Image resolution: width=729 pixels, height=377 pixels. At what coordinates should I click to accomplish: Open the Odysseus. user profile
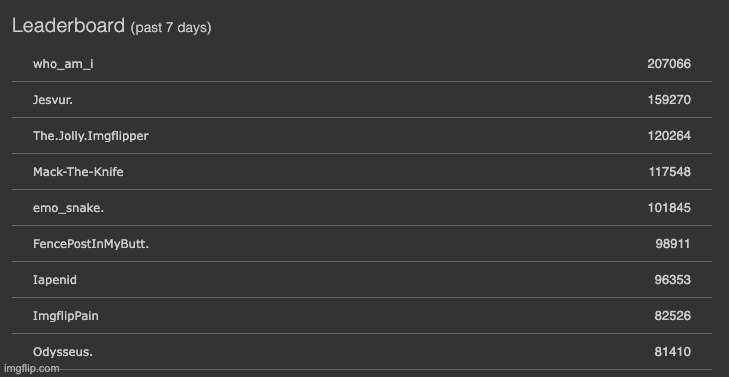click(63, 352)
